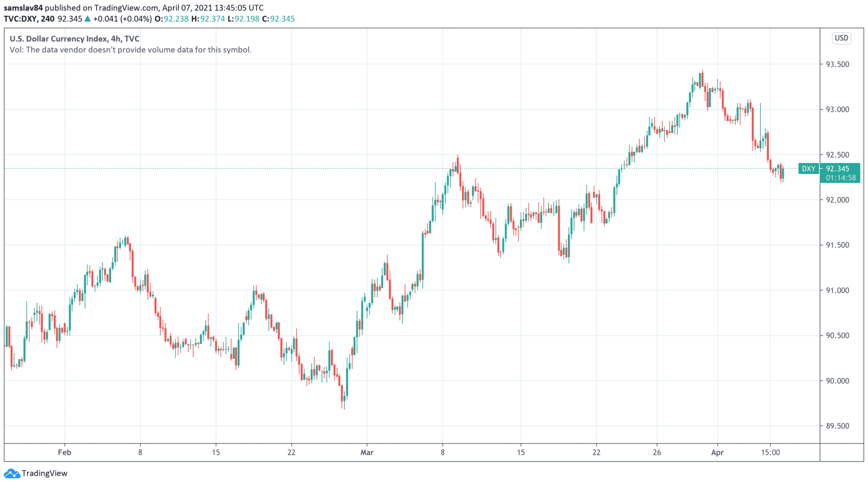Click the TVC:DXY, 240 symbol text
Viewport: 868px width, 485px height.
click(29, 19)
